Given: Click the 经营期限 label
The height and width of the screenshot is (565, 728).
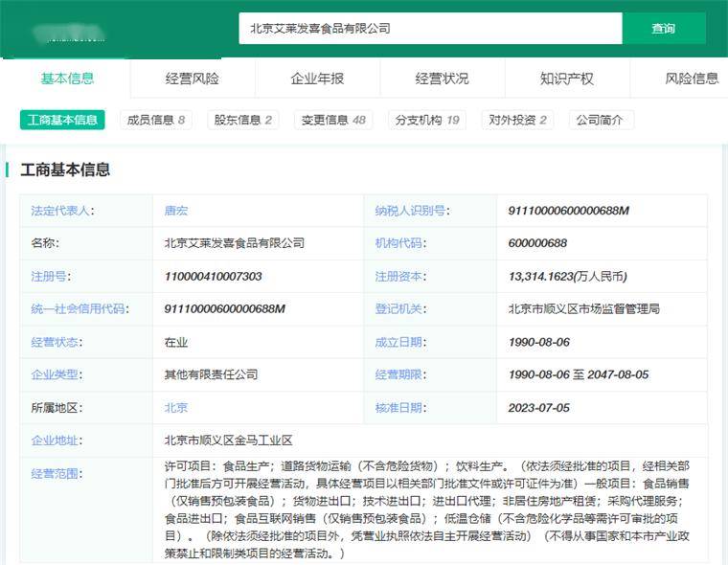Looking at the screenshot, I should [400, 374].
